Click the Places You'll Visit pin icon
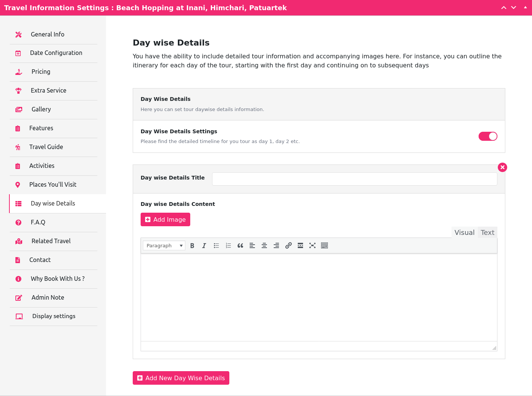 coord(18,185)
